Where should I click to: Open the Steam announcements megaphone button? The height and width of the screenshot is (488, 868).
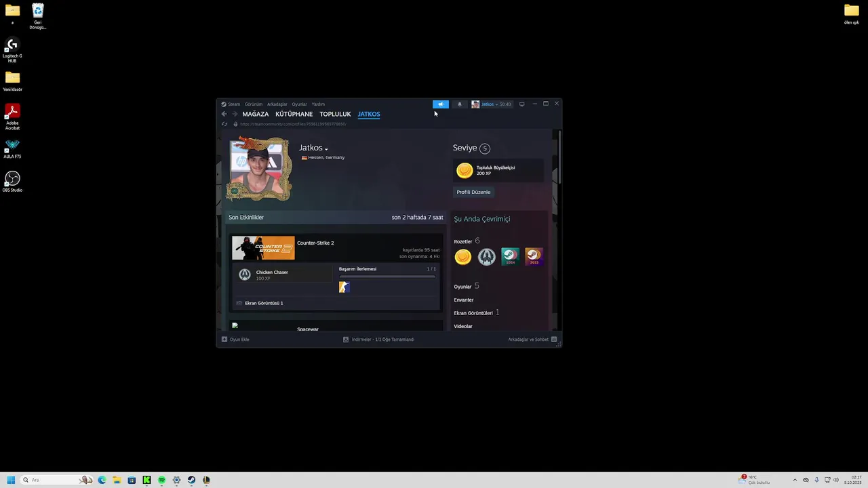point(441,104)
